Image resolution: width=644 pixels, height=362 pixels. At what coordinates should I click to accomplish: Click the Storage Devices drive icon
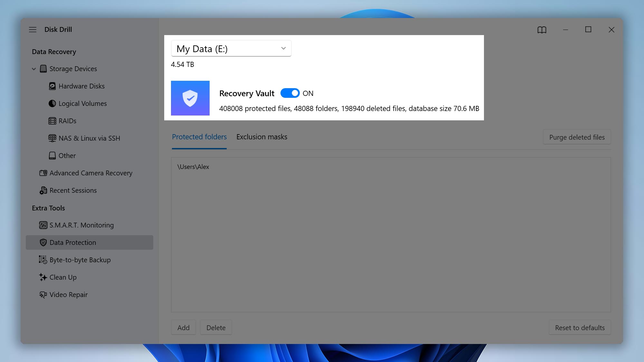[x=43, y=69]
